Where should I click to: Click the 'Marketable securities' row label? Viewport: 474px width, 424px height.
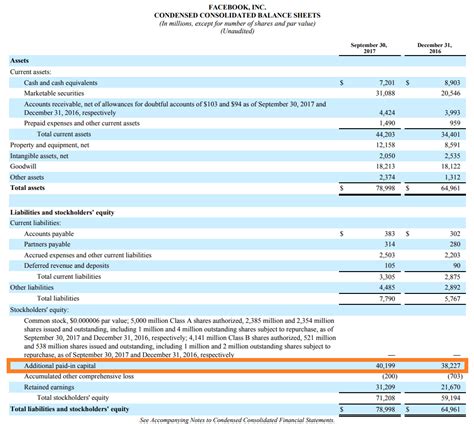click(x=54, y=93)
